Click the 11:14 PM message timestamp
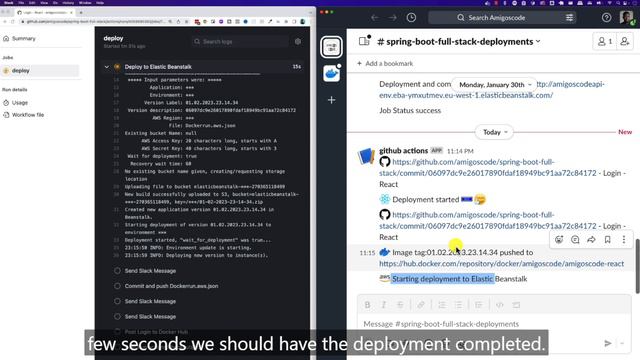Screen dimensions: 640x360 (460, 151)
